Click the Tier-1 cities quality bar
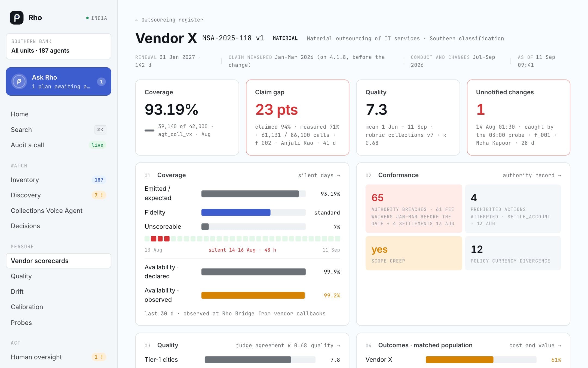Image resolution: width=588 pixels, height=368 pixels. [260, 360]
